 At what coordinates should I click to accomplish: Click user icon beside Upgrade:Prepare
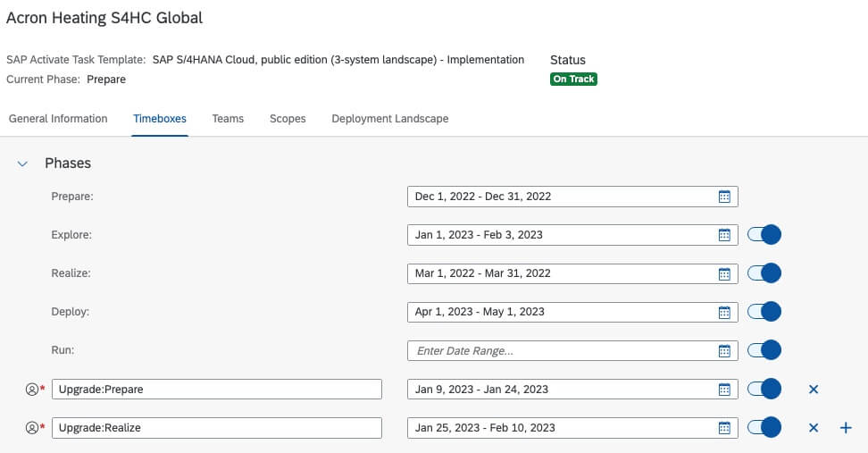point(32,390)
